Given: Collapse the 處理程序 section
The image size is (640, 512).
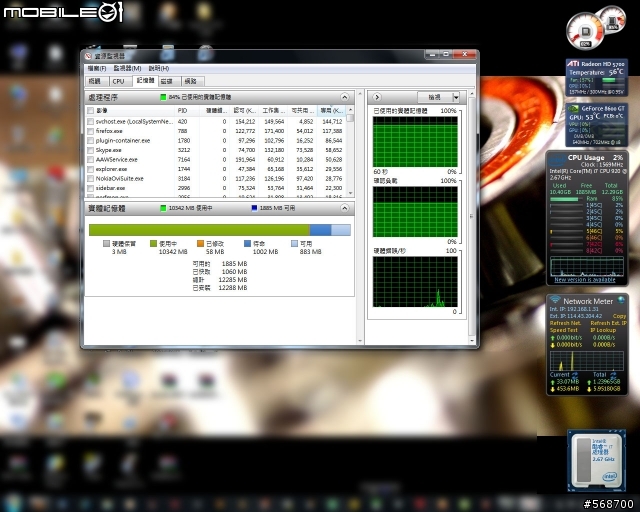Looking at the screenshot, I should (x=344, y=97).
